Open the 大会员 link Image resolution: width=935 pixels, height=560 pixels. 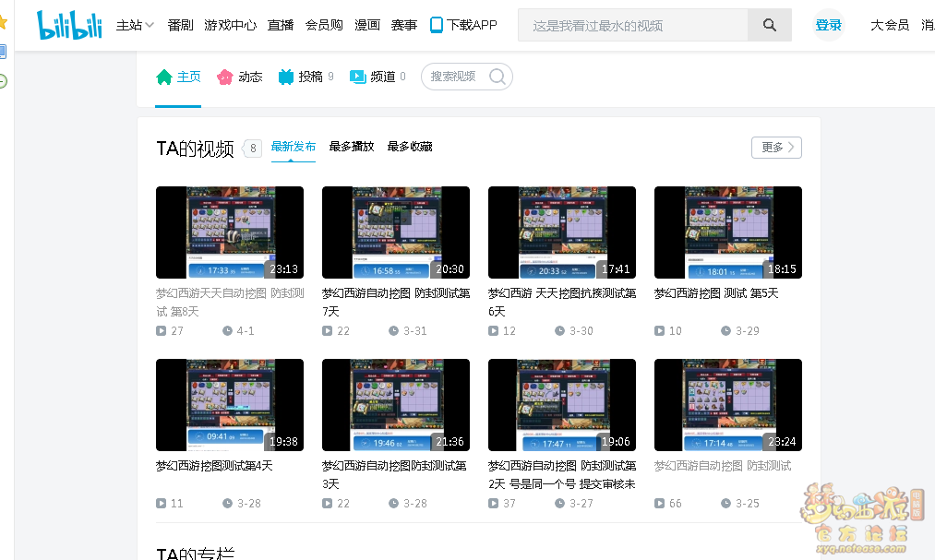coord(890,25)
